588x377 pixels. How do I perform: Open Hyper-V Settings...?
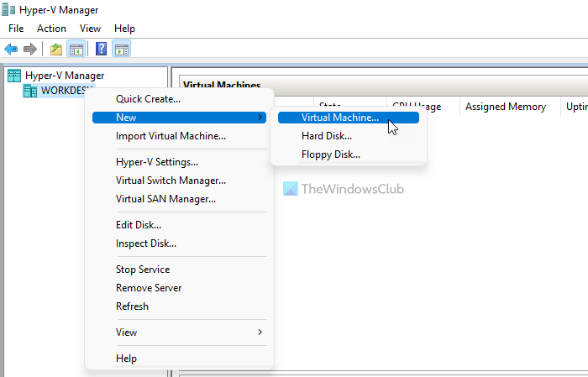[x=179, y=162]
